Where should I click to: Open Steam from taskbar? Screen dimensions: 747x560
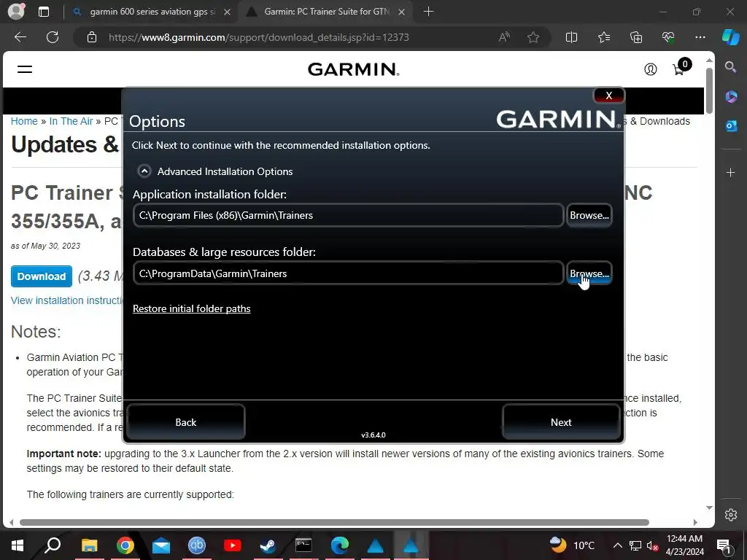[268, 545]
